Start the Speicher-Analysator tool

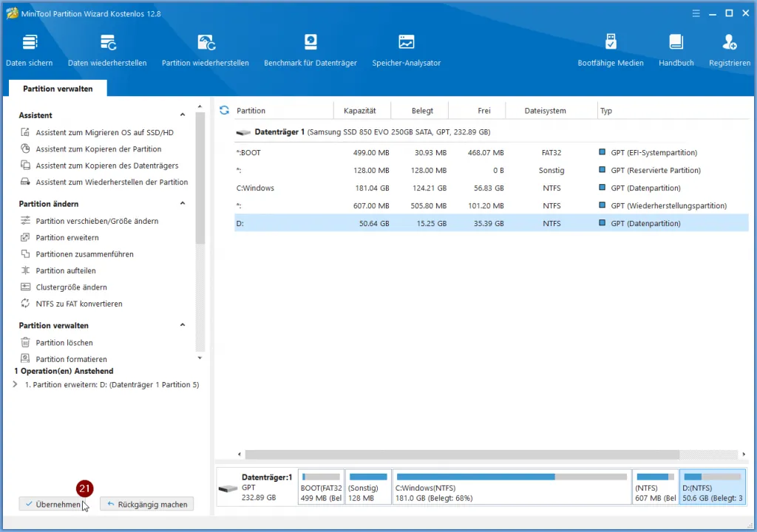[x=406, y=50]
